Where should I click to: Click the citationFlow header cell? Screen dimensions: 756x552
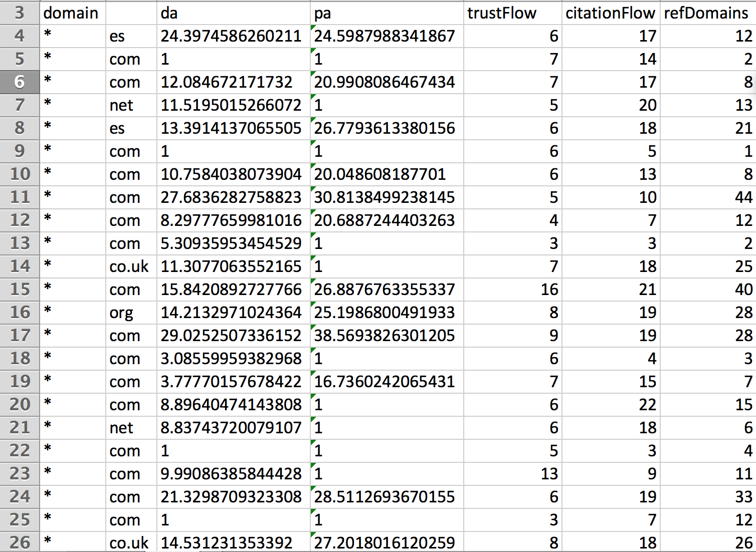point(610,13)
